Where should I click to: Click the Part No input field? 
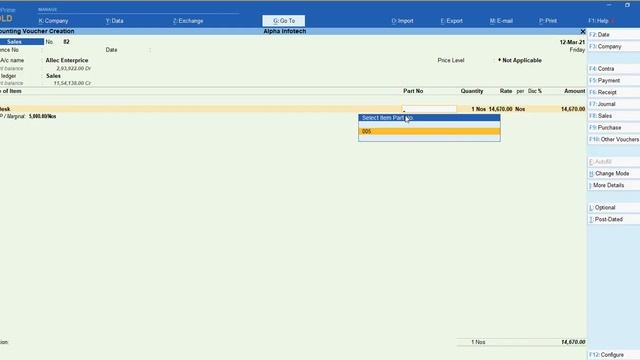pos(429,109)
